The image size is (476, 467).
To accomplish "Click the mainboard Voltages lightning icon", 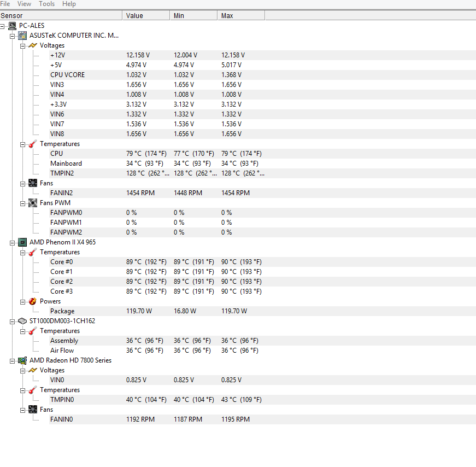I will click(x=33, y=45).
